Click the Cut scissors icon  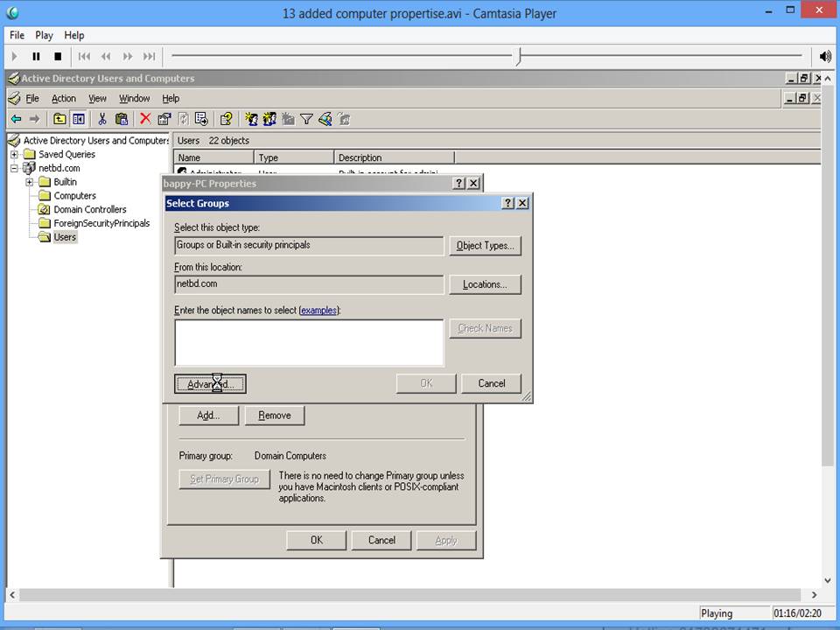click(x=101, y=119)
